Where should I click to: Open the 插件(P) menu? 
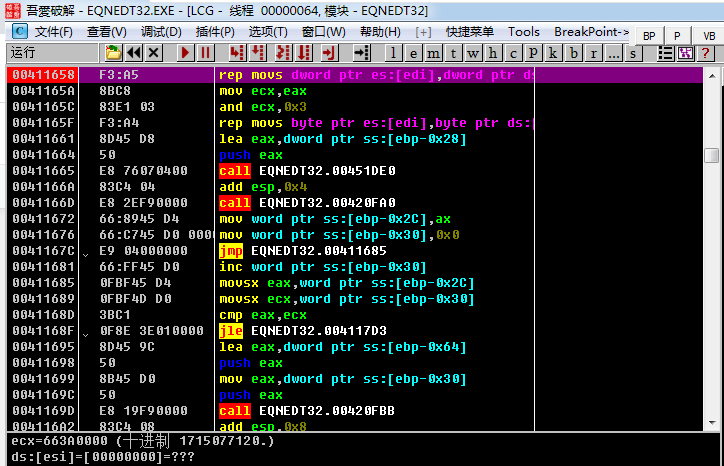click(215, 32)
